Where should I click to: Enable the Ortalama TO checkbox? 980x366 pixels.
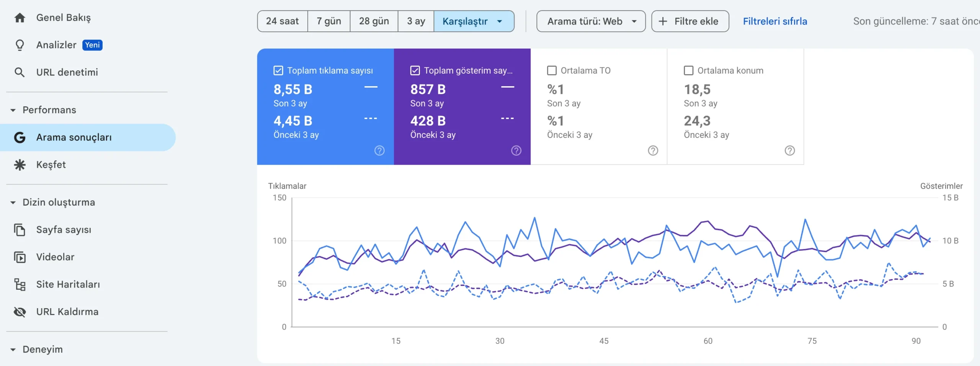coord(552,71)
